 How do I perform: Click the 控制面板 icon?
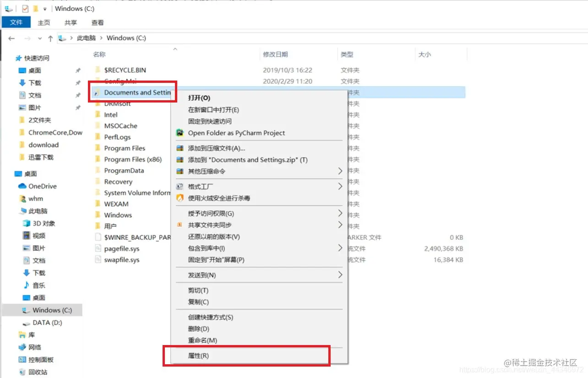coord(22,360)
